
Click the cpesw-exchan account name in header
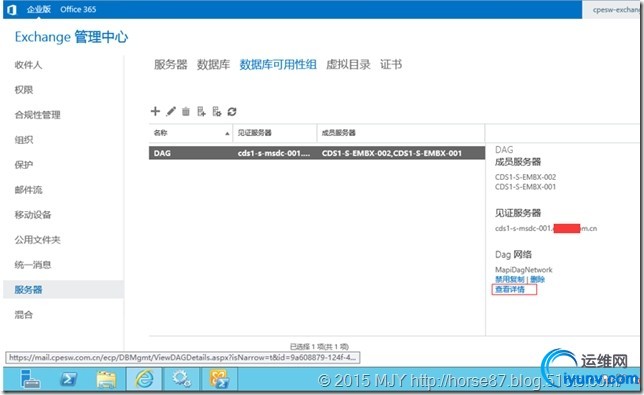pos(616,9)
